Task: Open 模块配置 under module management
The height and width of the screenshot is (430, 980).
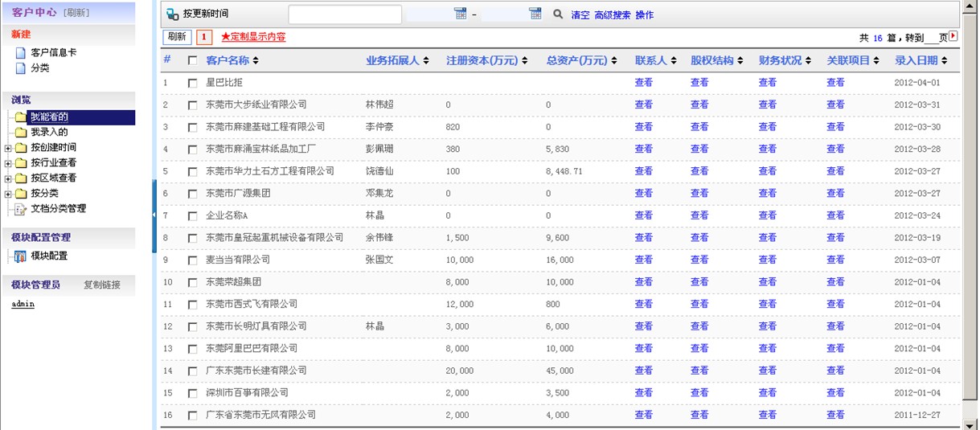Action: click(50, 256)
